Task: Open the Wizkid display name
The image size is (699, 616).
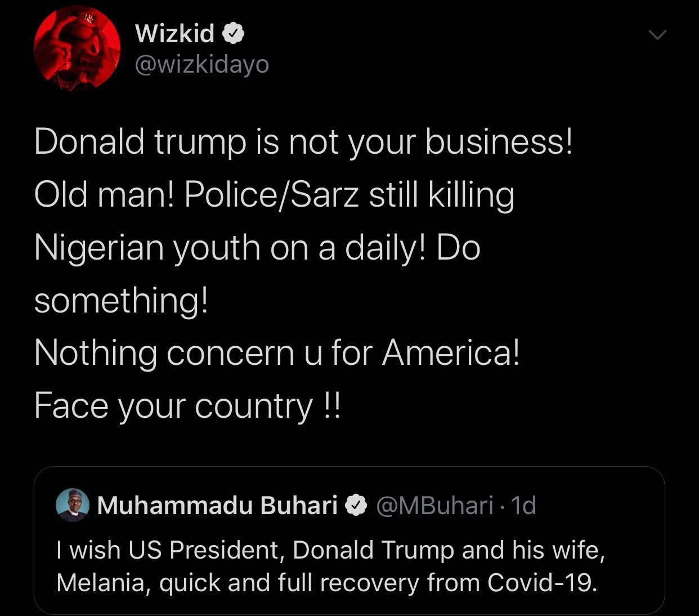Action: (174, 34)
